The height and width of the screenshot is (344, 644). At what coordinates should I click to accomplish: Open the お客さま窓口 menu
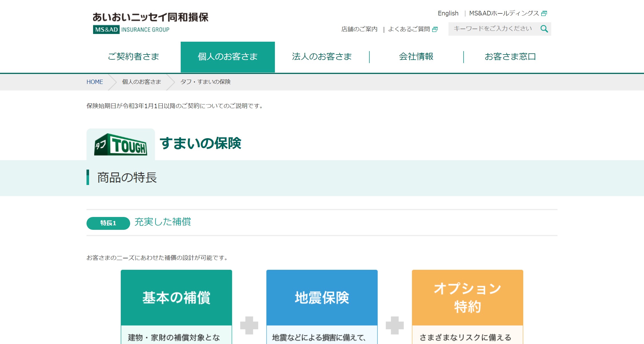[510, 57]
